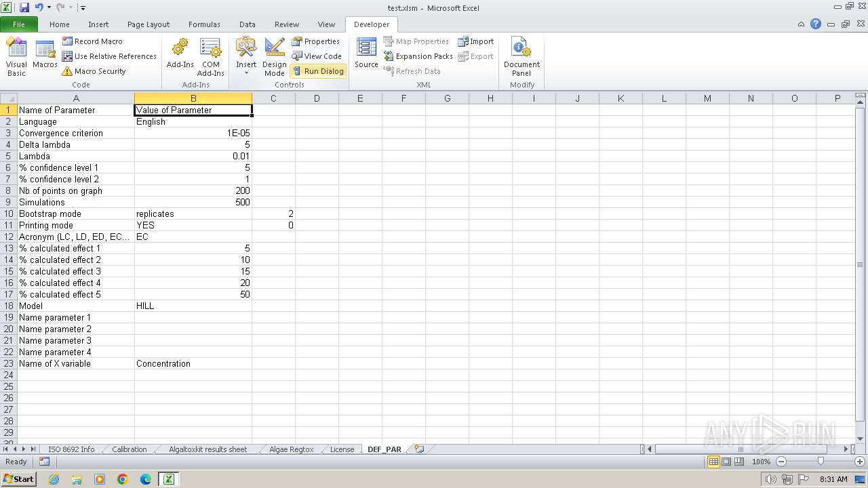This screenshot has width=868, height=488.
Task: Open Chrome from the taskbar
Action: coord(123,479)
